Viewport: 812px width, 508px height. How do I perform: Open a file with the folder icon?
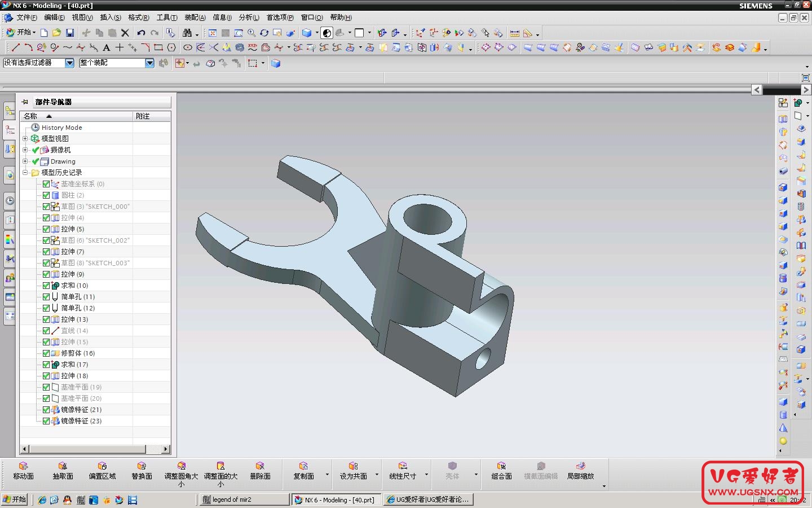pos(56,33)
